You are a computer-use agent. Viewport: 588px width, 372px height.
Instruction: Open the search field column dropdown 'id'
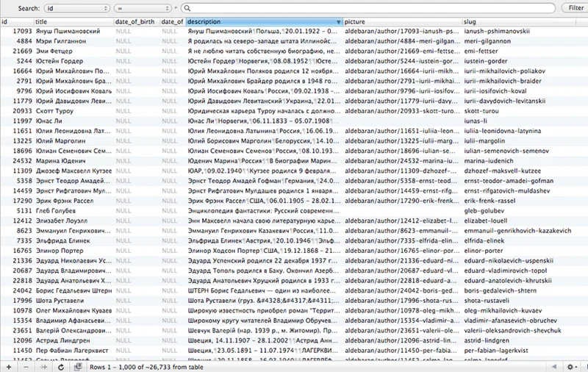tap(76, 8)
